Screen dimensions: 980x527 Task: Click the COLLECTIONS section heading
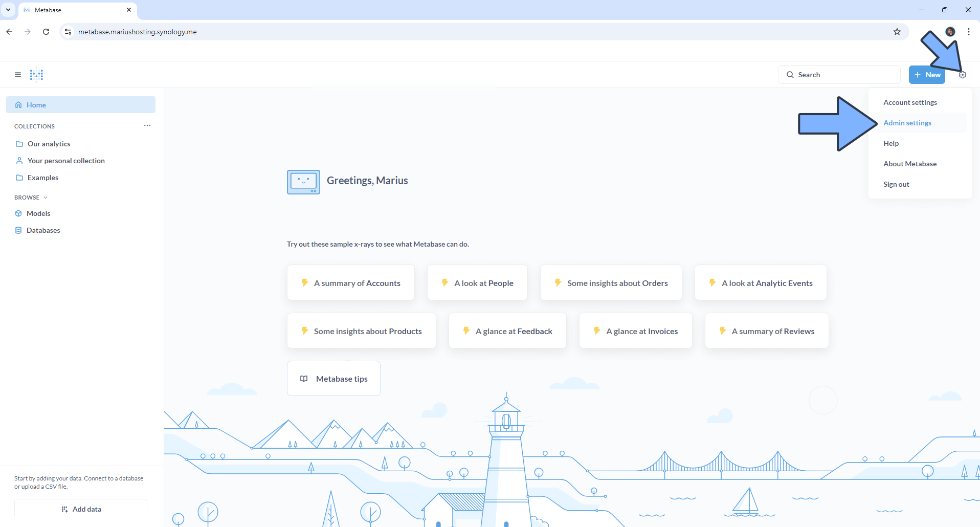click(34, 126)
